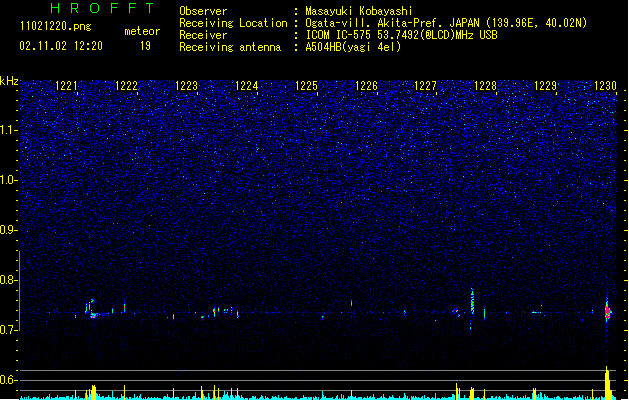Click the 1227 time marker

tap(425, 86)
